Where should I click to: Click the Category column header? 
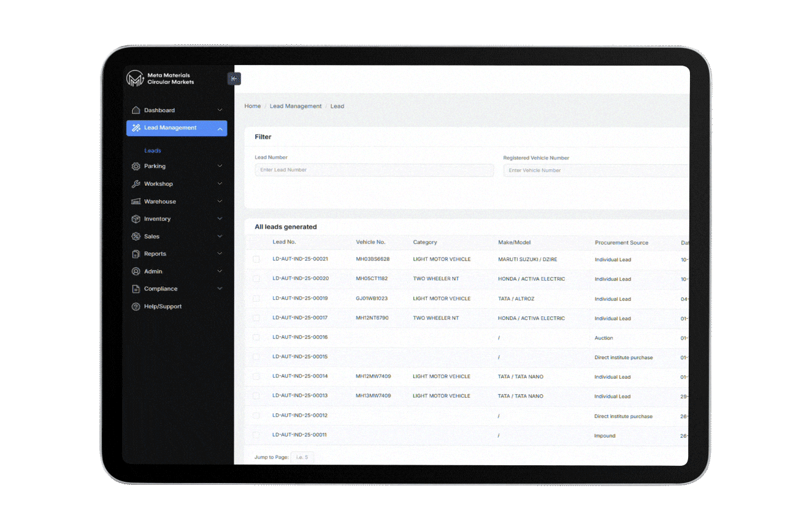coord(425,242)
